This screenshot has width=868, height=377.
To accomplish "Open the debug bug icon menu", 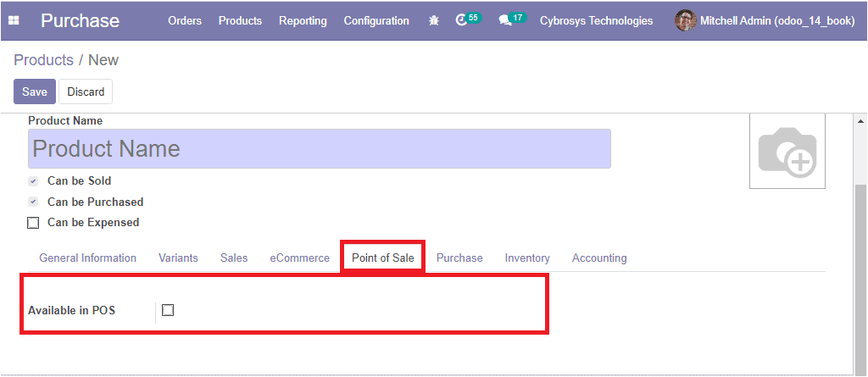I will [x=434, y=20].
